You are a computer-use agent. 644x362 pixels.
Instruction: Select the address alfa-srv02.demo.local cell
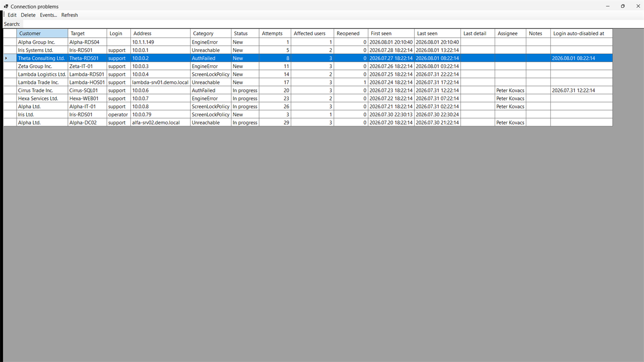(160, 123)
